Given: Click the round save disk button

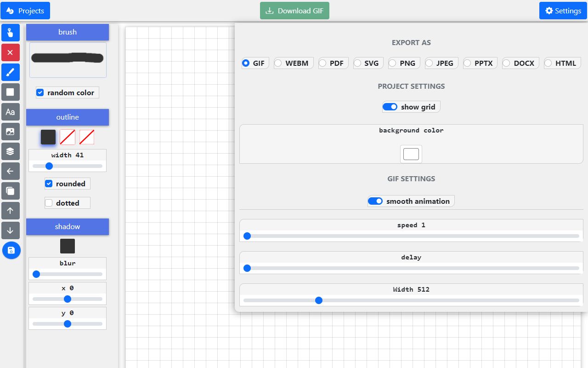Looking at the screenshot, I should point(11,250).
